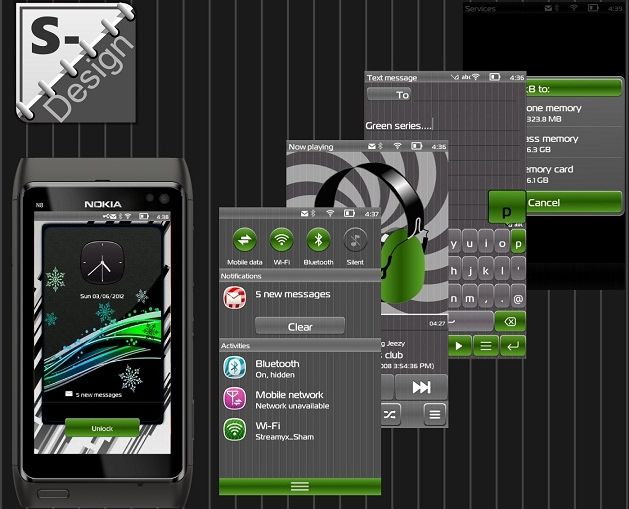Viewport: 629px width, 509px height.
Task: Select 'Network unavailable' text
Action: click(x=292, y=406)
